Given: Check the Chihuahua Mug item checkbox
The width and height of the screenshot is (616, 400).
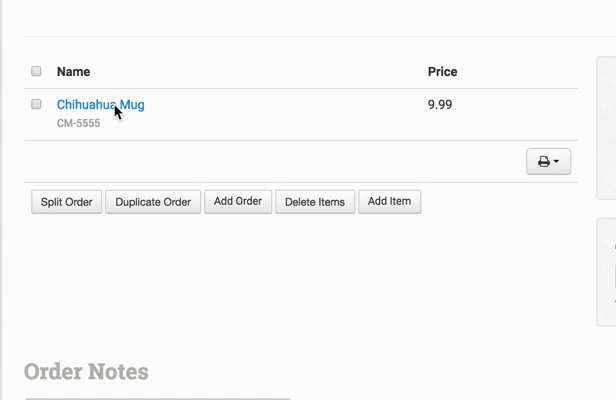Looking at the screenshot, I should [36, 104].
